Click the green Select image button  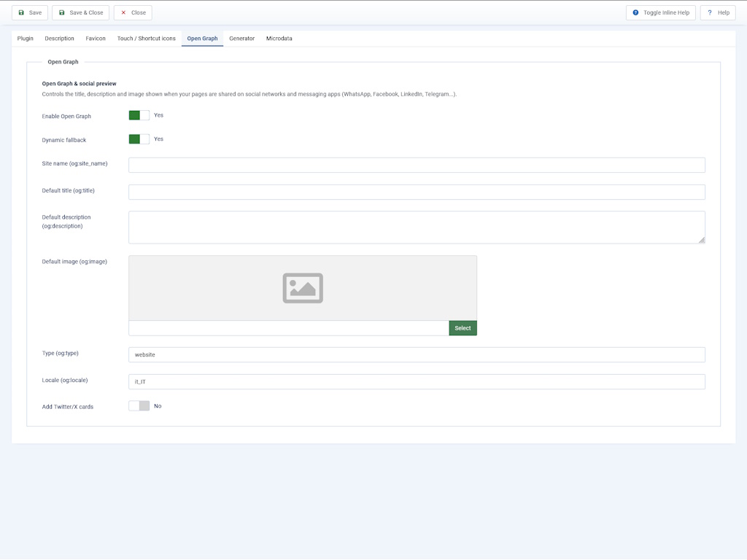pyautogui.click(x=462, y=328)
